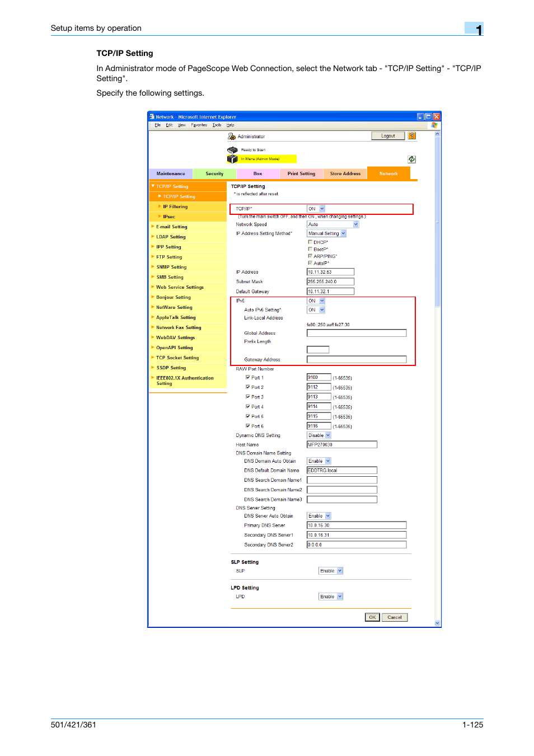Click the In Menu Admin Mode device icon
This screenshot has width=534, height=756.
tap(232, 159)
